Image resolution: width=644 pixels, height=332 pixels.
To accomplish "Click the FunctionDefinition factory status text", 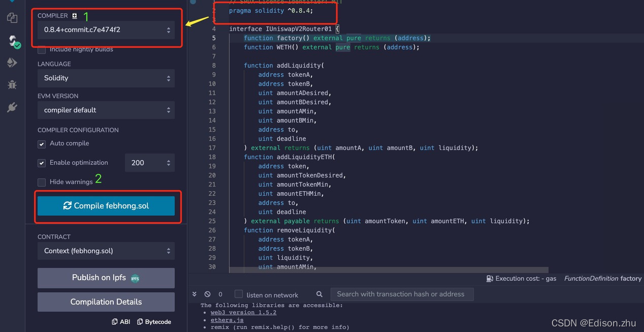I will (603, 279).
